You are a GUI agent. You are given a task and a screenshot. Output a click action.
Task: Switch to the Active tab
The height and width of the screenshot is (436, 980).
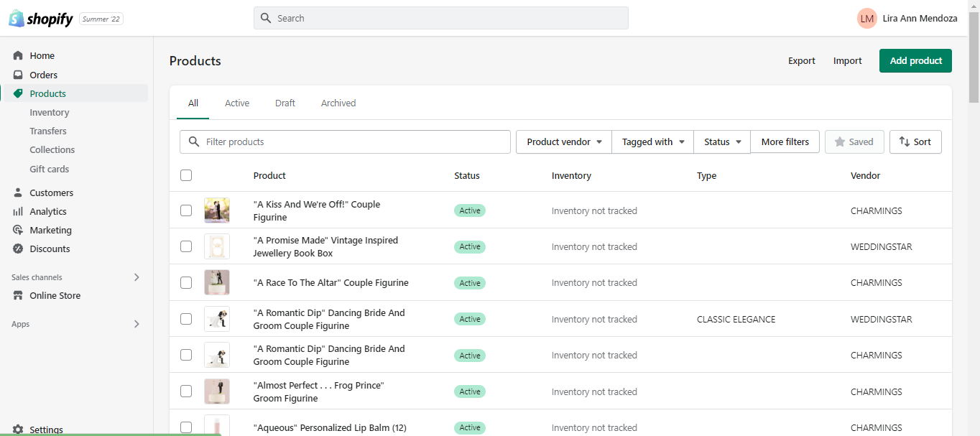click(237, 103)
